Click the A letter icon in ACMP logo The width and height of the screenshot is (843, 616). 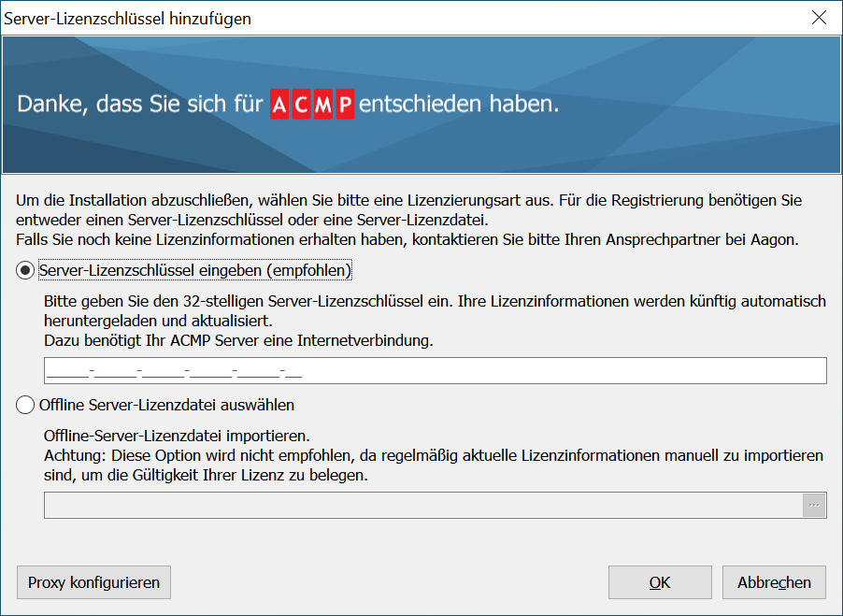pyautogui.click(x=279, y=103)
